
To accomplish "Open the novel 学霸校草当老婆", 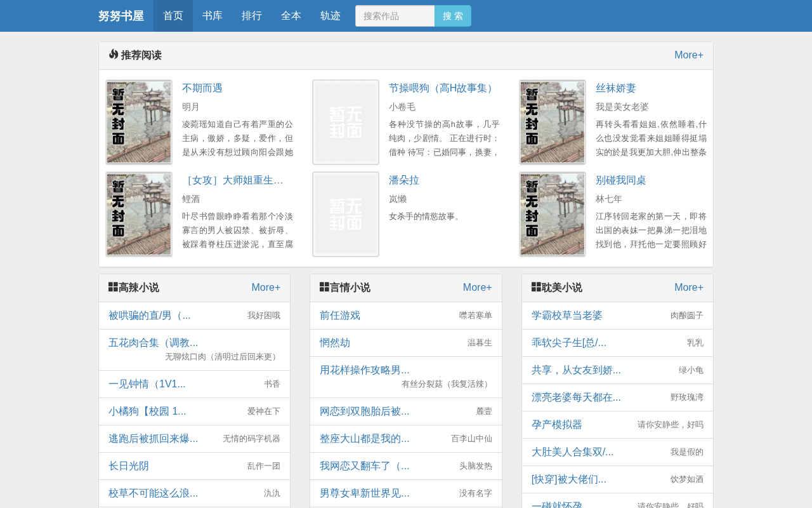I will pyautogui.click(x=567, y=316).
